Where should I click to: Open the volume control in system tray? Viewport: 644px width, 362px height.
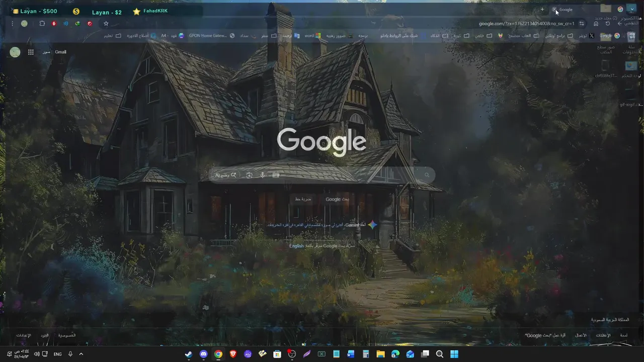pyautogui.click(x=37, y=354)
